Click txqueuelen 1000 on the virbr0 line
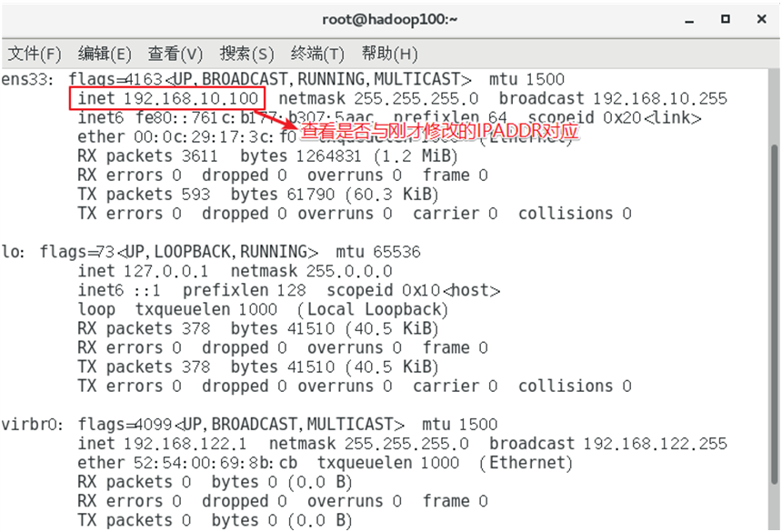 click(x=388, y=462)
